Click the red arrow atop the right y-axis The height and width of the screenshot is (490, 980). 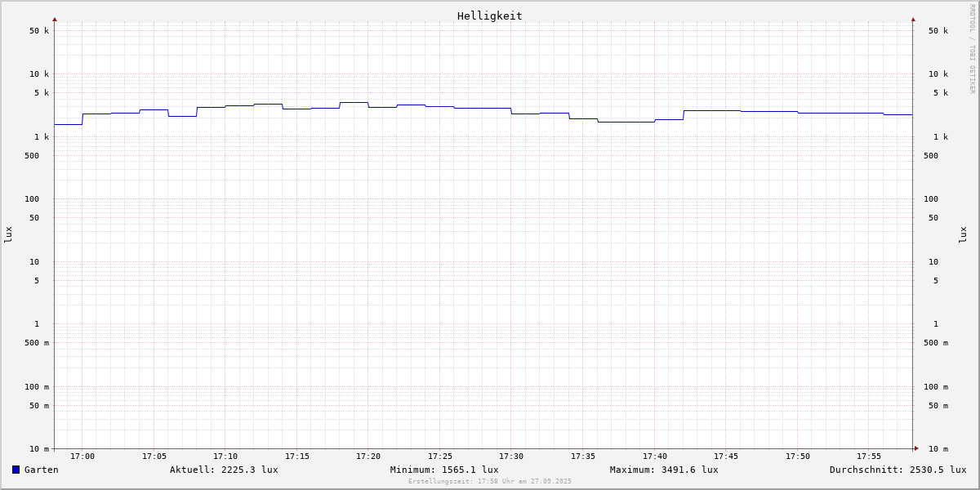click(x=913, y=19)
